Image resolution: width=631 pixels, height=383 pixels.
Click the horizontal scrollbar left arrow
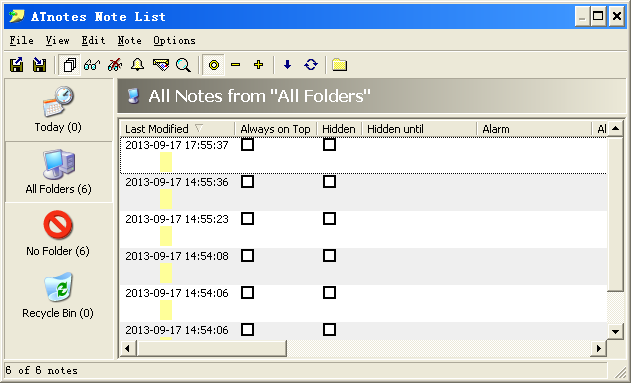(128, 348)
